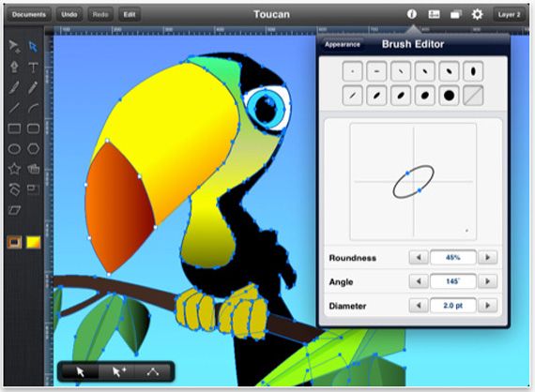Select the Ellipse shape tool
Viewport: 535px width, 392px height.
[x=14, y=149]
